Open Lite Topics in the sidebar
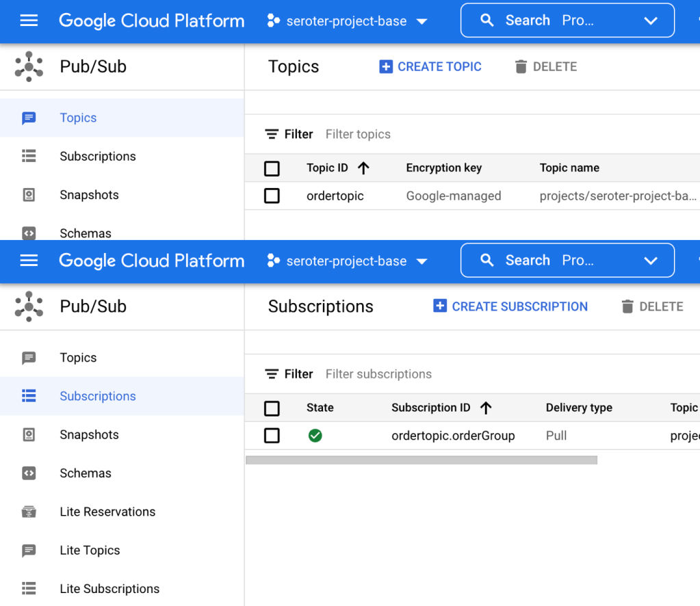Screen dimensions: 700x606 90,550
